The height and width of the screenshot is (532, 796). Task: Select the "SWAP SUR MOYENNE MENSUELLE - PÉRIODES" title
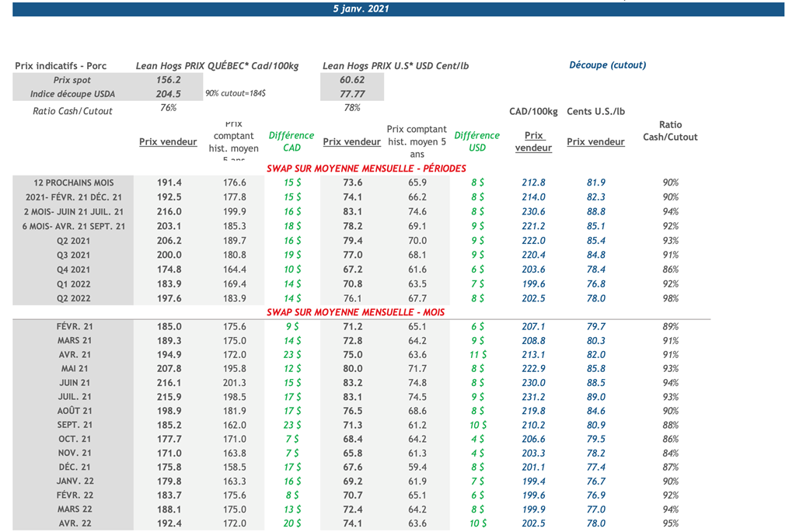tap(366, 169)
